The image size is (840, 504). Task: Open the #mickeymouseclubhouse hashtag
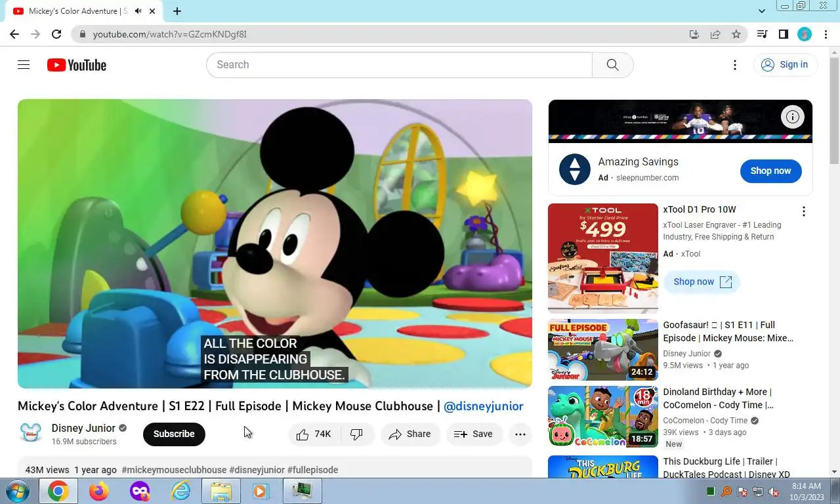coord(174,470)
